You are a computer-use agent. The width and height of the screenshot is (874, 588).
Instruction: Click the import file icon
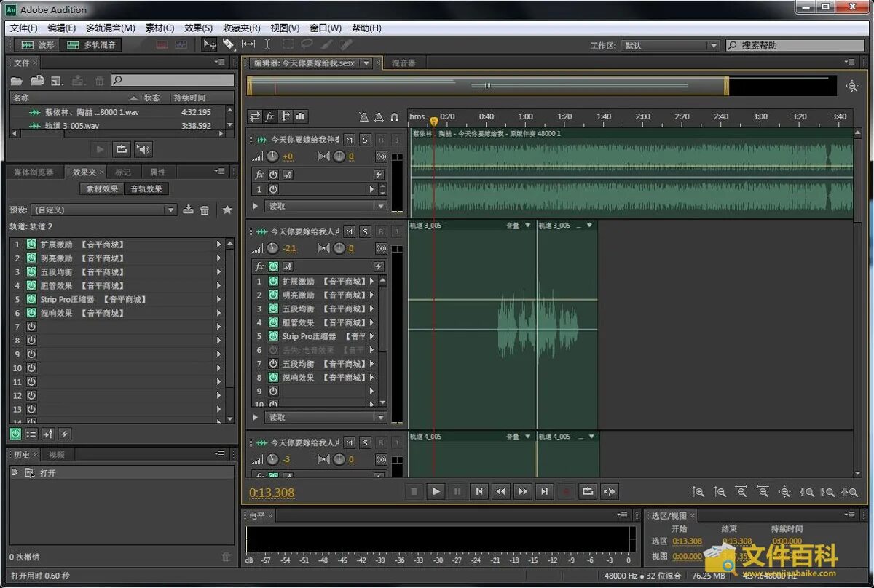coord(37,80)
